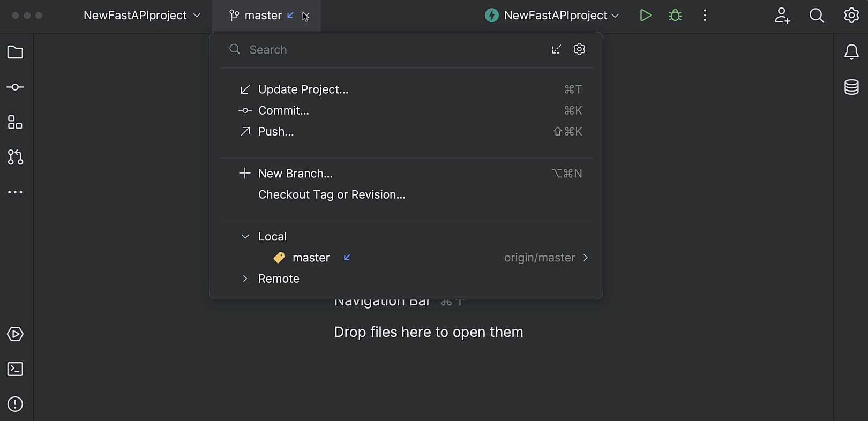868x421 pixels.
Task: Run NewFastAPIproject with the green play button
Action: 646,16
